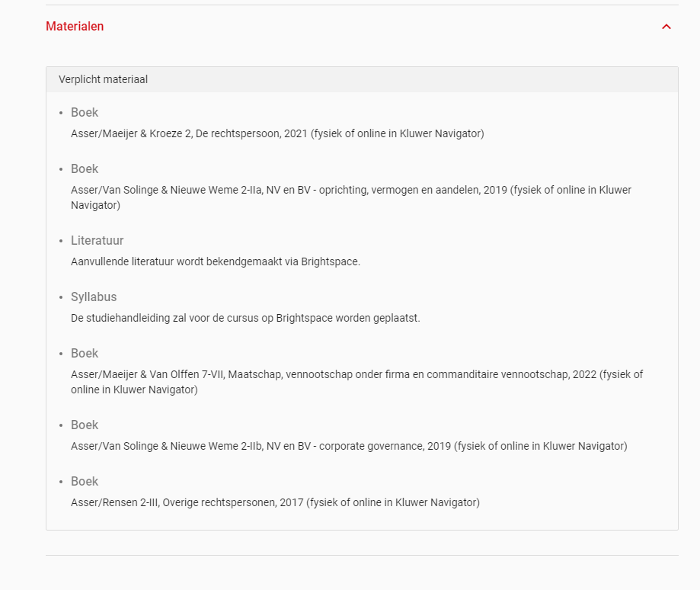Click the Asser/Rensen 2-III book entry
Viewport: 700px width, 590px height.
tap(275, 502)
